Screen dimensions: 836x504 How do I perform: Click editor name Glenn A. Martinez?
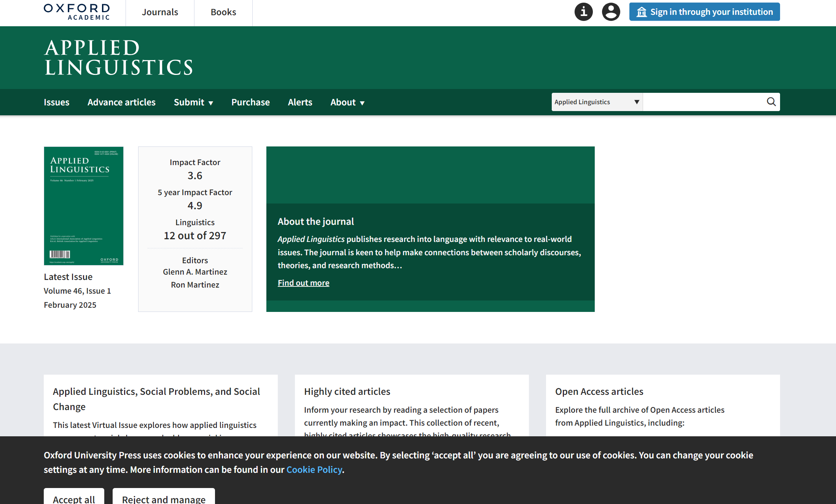[195, 272]
